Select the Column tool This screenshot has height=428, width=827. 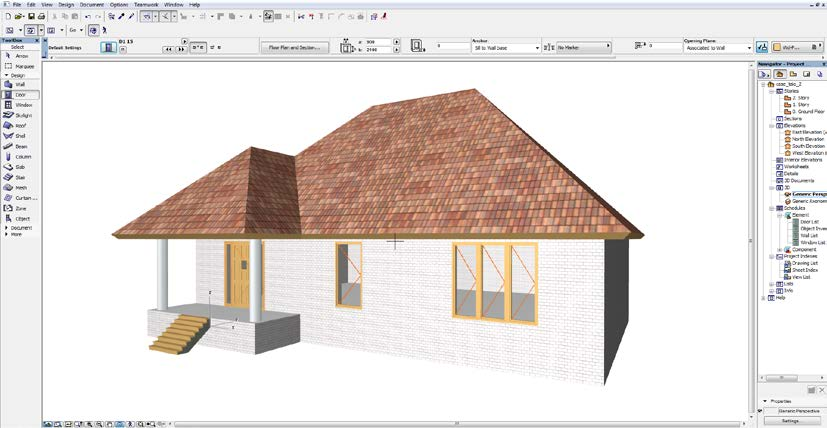pos(18,157)
